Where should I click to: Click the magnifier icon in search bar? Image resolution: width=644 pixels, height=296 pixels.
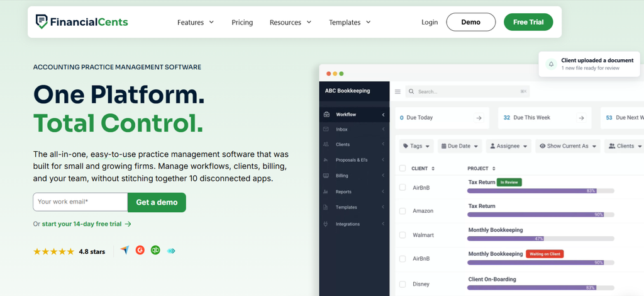pos(411,92)
